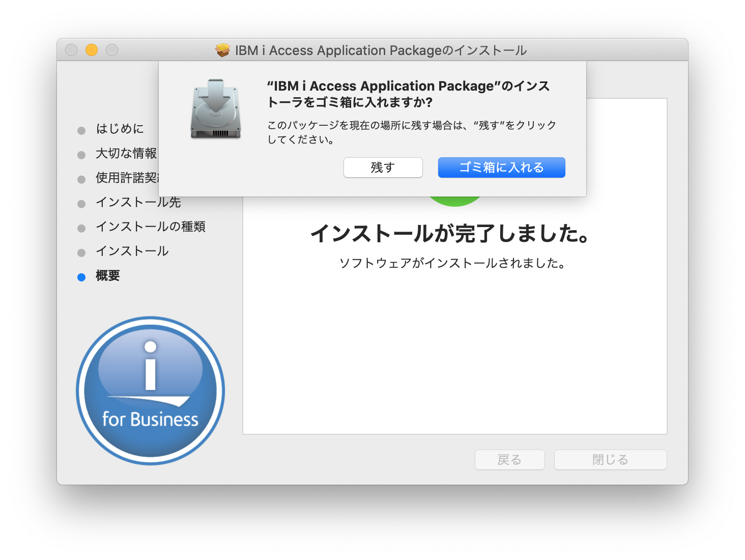Select the インストールの種類 step in the sidebar
The height and width of the screenshot is (560, 745).
tap(151, 227)
